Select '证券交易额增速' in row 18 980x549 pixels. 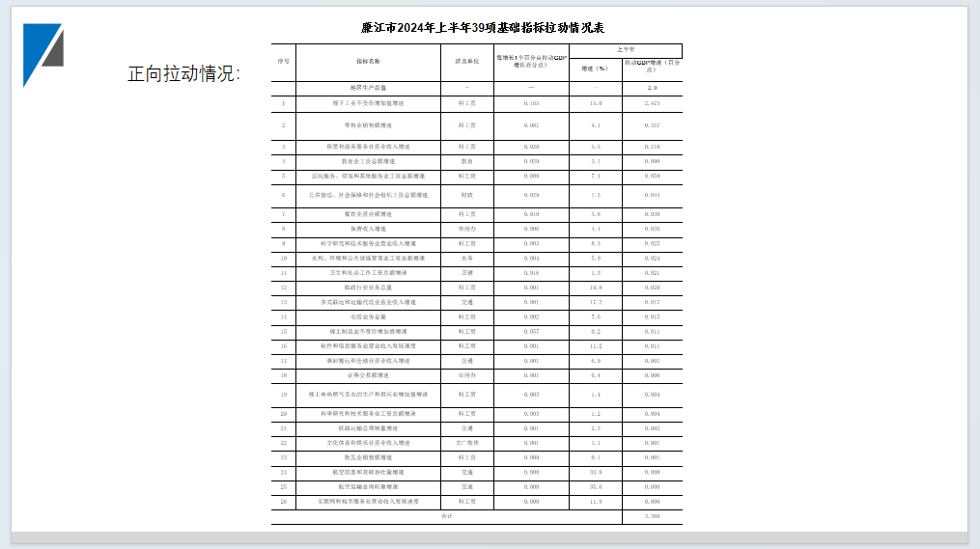pos(368,376)
